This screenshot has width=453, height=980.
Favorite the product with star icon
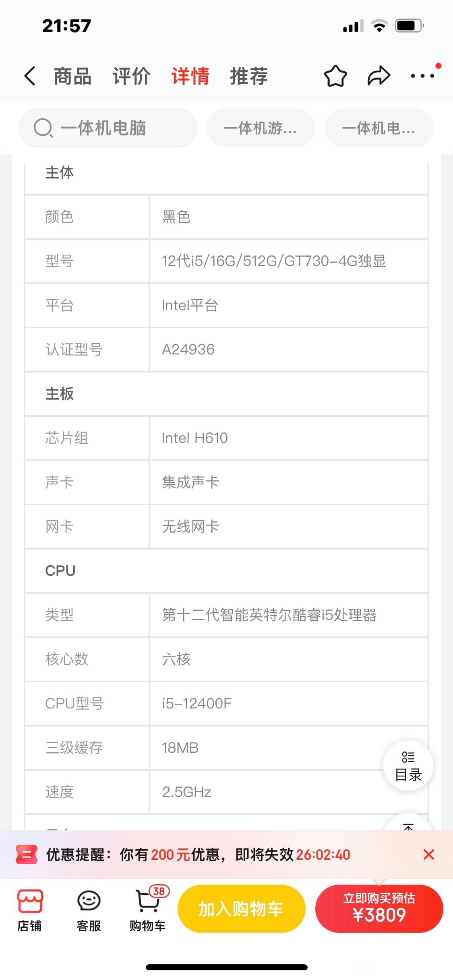pyautogui.click(x=335, y=76)
